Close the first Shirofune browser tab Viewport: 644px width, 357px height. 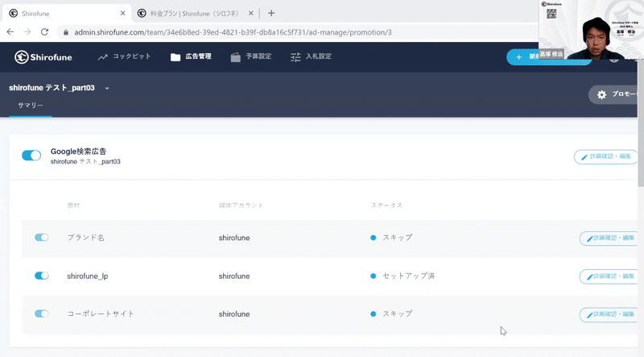(x=122, y=13)
